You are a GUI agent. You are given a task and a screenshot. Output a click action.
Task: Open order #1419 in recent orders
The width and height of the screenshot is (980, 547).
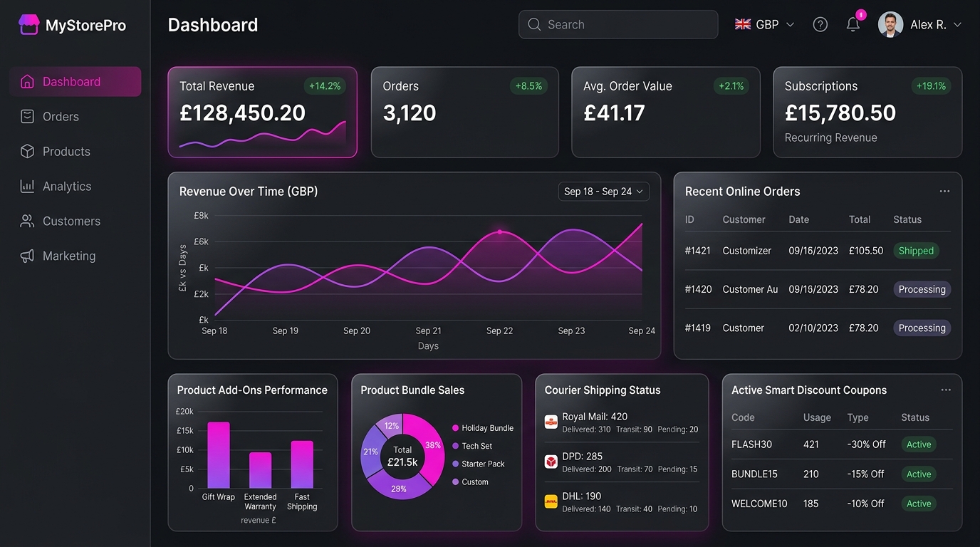818,328
